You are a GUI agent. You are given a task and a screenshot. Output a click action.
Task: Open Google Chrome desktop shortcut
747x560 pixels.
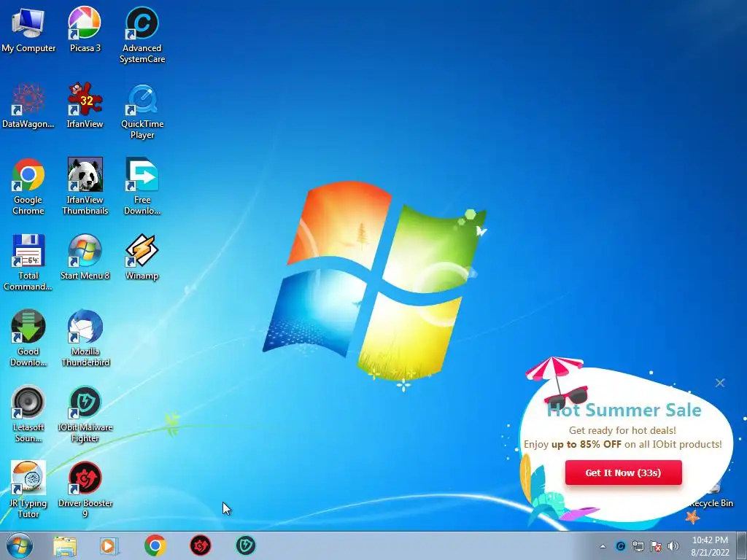coord(28,187)
